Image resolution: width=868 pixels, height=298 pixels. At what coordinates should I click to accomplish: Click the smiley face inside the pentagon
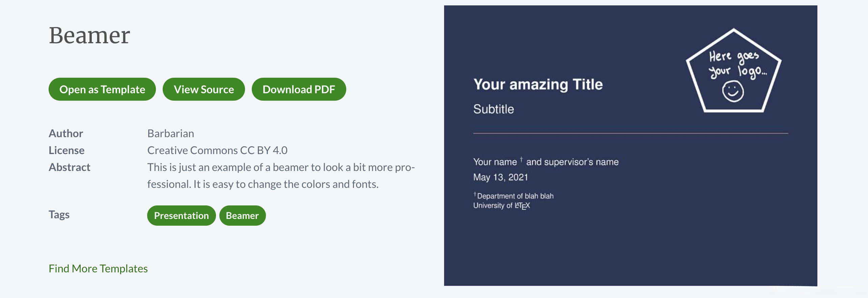coord(733,91)
